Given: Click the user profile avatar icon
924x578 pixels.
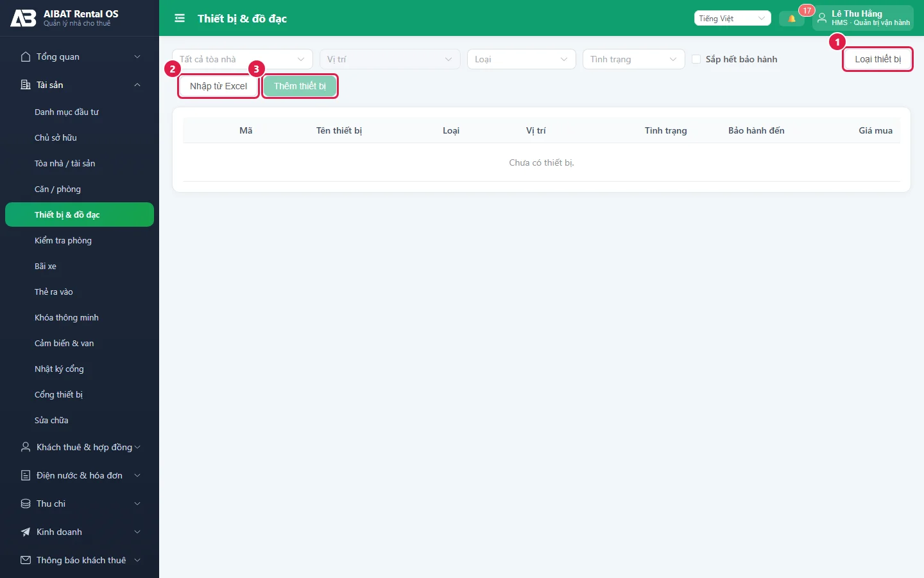Looking at the screenshot, I should point(822,18).
